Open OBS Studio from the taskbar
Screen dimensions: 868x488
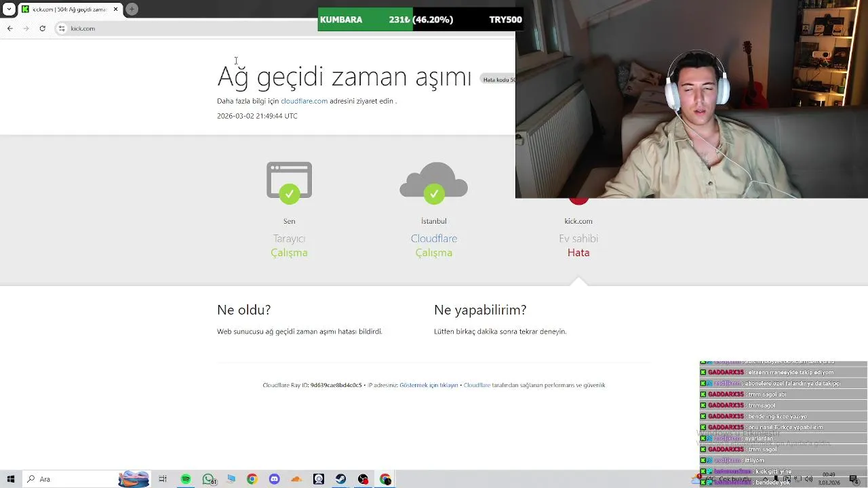pos(363,479)
